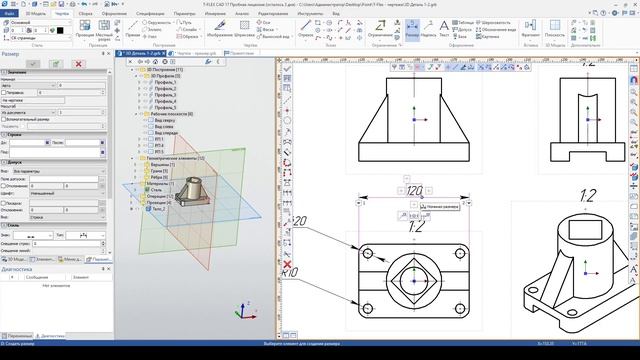Click the 120 dimension value on the drawing
Image resolution: width=640 pixels, height=360 pixels.
pyautogui.click(x=414, y=190)
